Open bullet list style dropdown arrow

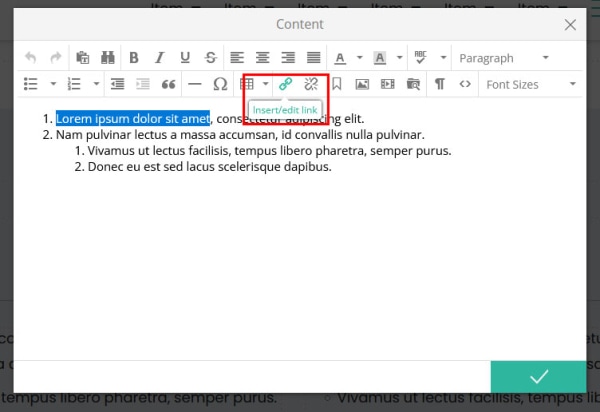tap(53, 84)
